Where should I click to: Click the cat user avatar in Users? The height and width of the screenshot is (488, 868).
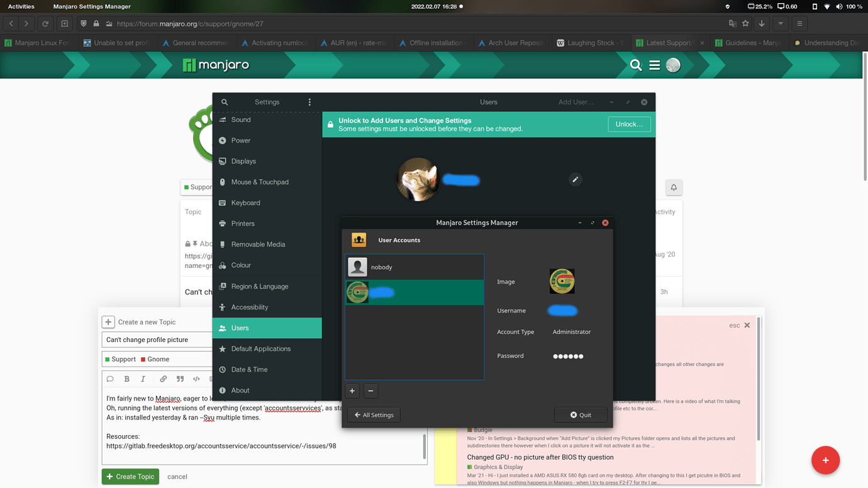click(x=418, y=180)
